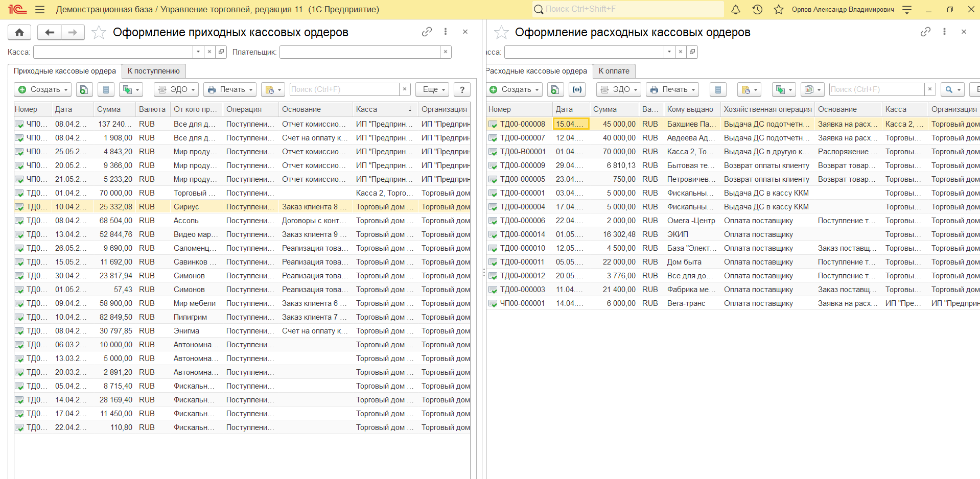
Task: Switch to the К оплате tab
Action: (x=614, y=71)
